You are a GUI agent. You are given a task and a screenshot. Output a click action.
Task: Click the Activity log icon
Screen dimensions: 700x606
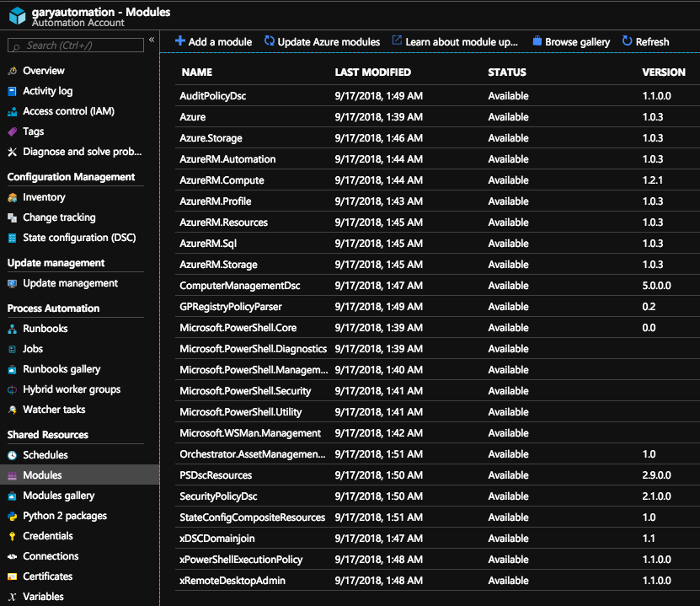pyautogui.click(x=13, y=91)
